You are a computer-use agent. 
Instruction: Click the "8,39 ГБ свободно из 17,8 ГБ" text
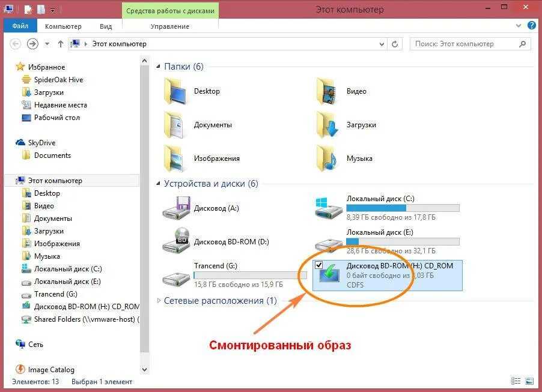[x=391, y=217]
